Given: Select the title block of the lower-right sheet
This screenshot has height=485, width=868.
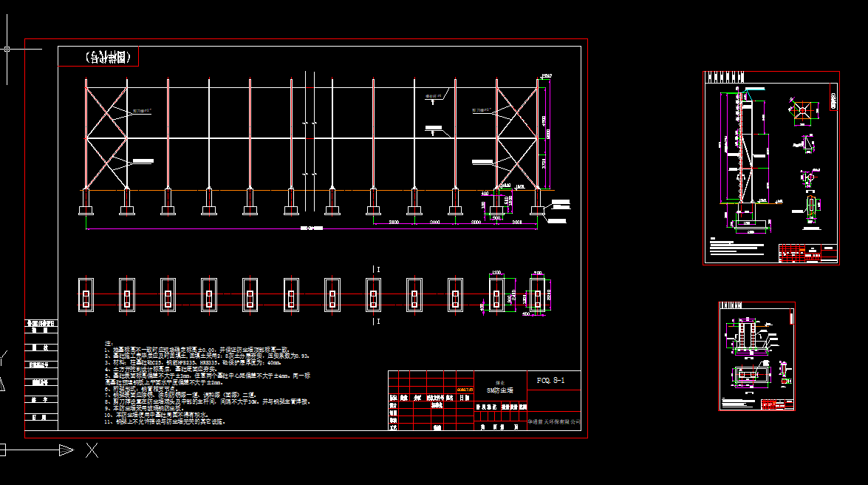Looking at the screenshot, I should click(x=776, y=404).
